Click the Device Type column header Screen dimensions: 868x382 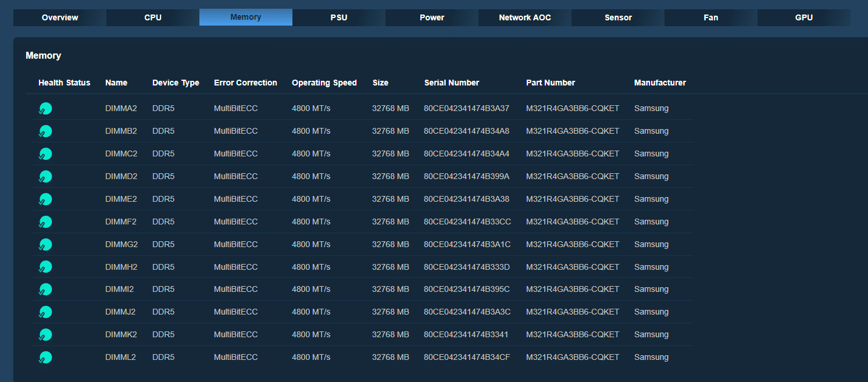tap(176, 83)
